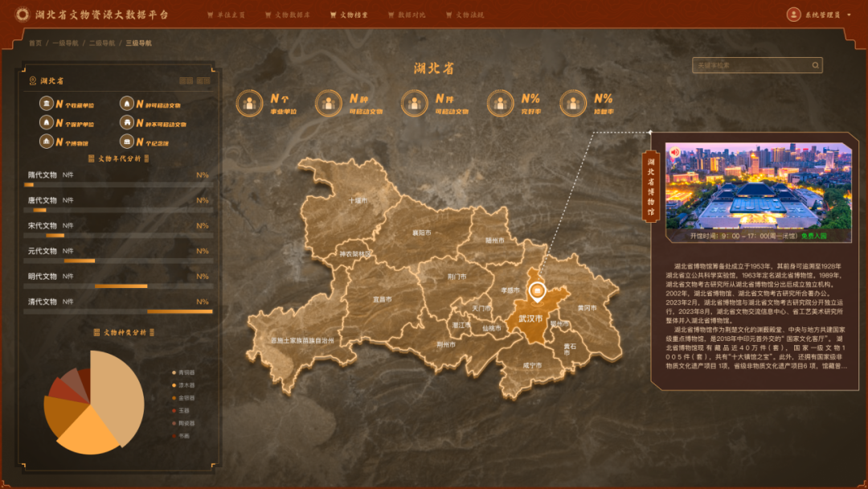Image resolution: width=868 pixels, height=489 pixels.
Task: Open the 文物数据库 menu
Action: [x=287, y=15]
